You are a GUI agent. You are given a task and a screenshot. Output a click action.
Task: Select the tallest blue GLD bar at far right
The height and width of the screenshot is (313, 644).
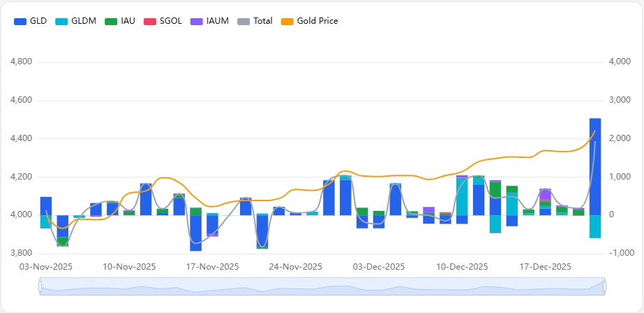pyautogui.click(x=595, y=166)
